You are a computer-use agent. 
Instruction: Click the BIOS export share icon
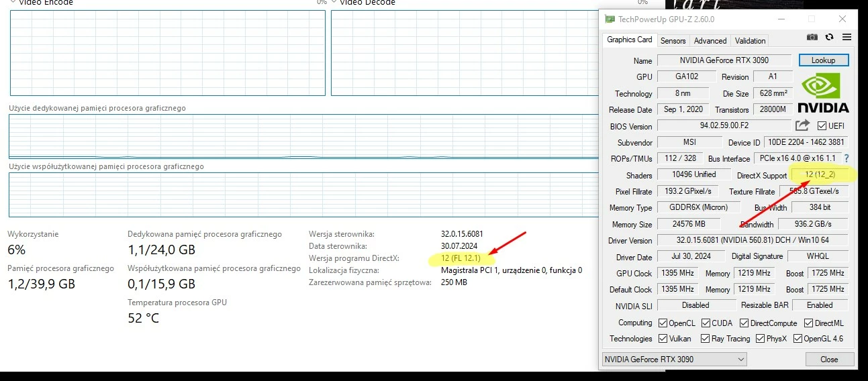click(802, 125)
